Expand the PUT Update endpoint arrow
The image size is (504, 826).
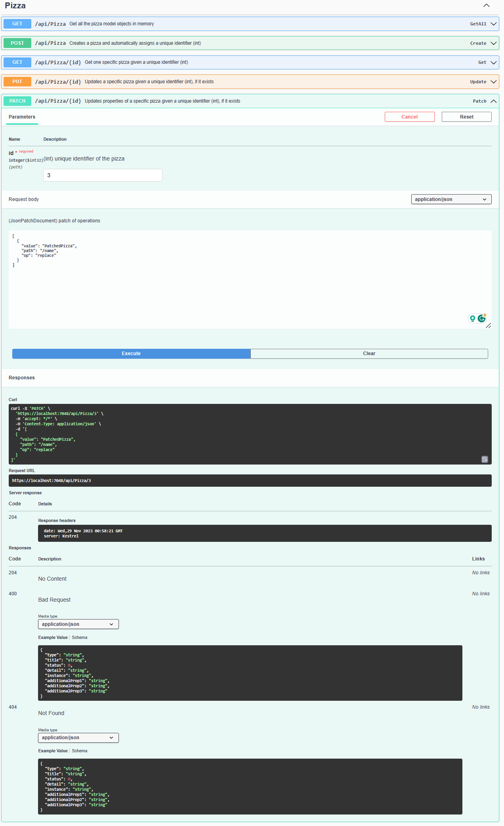coord(493,82)
